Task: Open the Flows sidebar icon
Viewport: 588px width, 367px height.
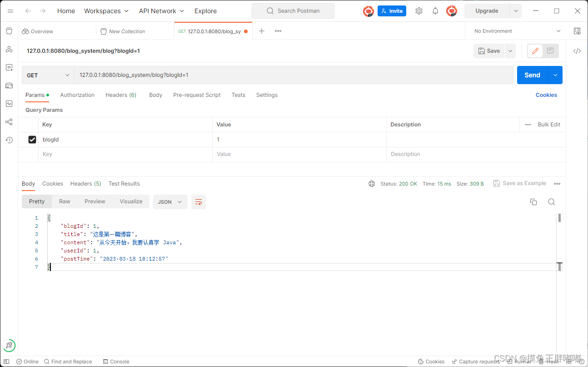Action: [x=9, y=122]
